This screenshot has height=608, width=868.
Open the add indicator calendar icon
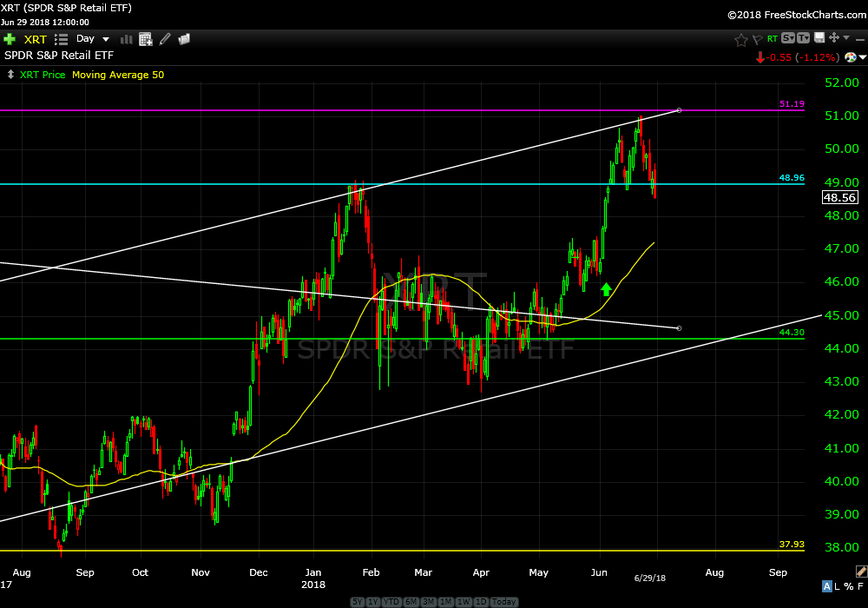coord(146,39)
